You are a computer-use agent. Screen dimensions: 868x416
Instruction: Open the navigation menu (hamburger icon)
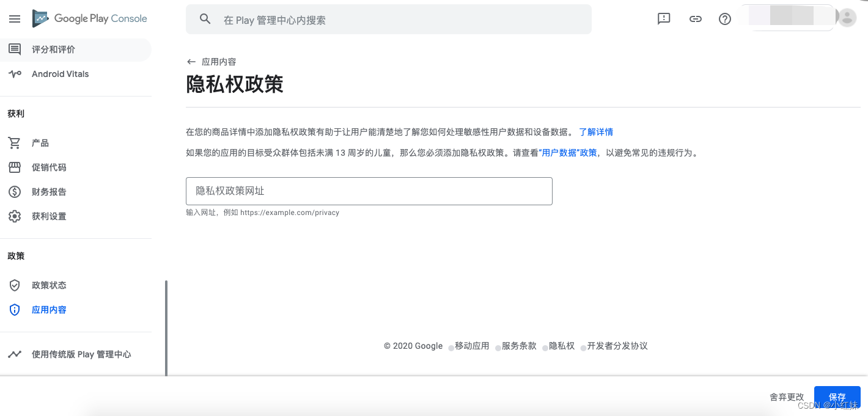click(x=15, y=19)
